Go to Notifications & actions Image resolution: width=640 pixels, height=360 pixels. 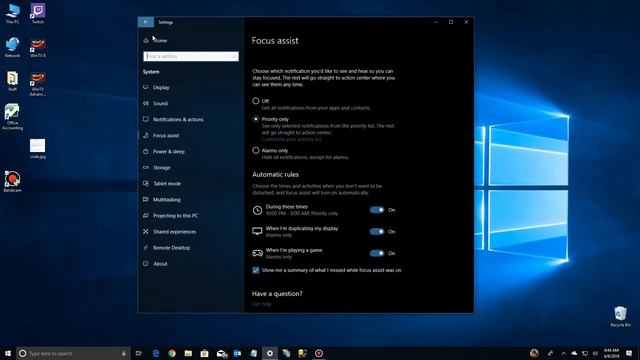[x=178, y=119]
